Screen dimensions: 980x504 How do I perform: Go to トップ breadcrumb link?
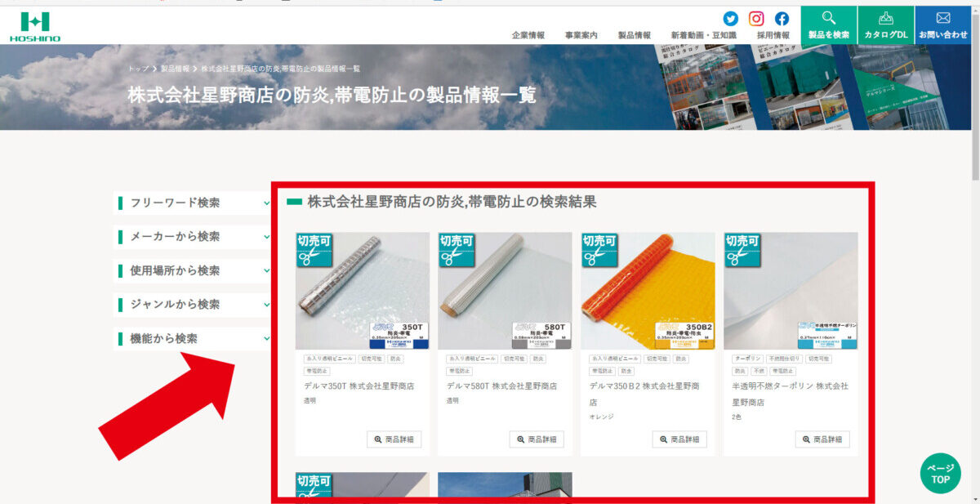coord(138,69)
